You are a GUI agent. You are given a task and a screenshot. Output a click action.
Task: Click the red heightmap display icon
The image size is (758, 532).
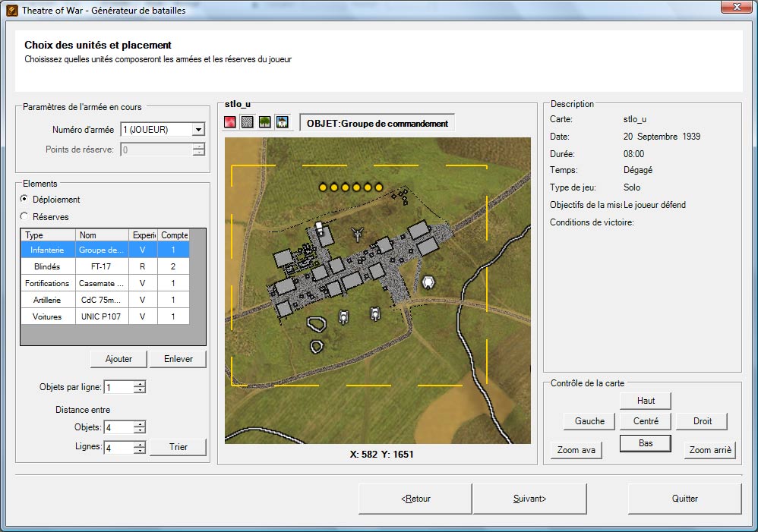coord(230,122)
